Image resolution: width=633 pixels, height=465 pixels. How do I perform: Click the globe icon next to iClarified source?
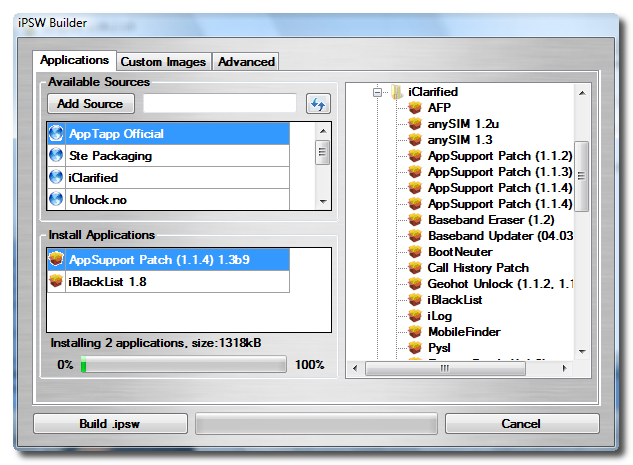point(56,177)
